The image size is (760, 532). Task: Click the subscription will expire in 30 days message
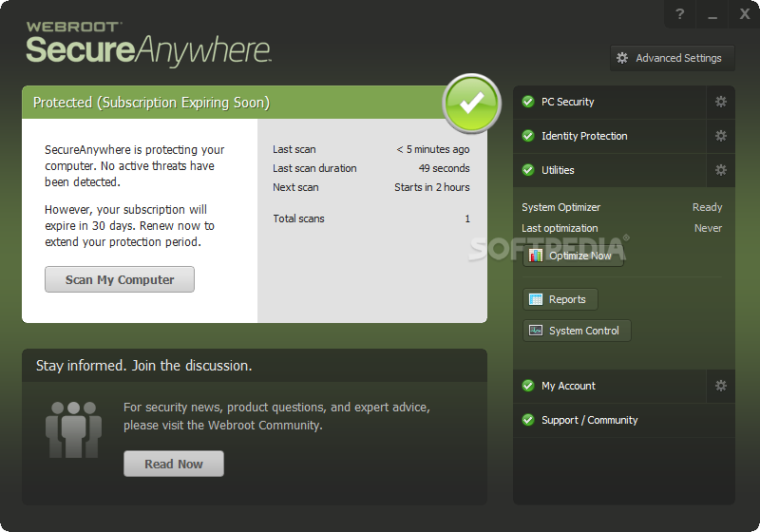pos(129,226)
